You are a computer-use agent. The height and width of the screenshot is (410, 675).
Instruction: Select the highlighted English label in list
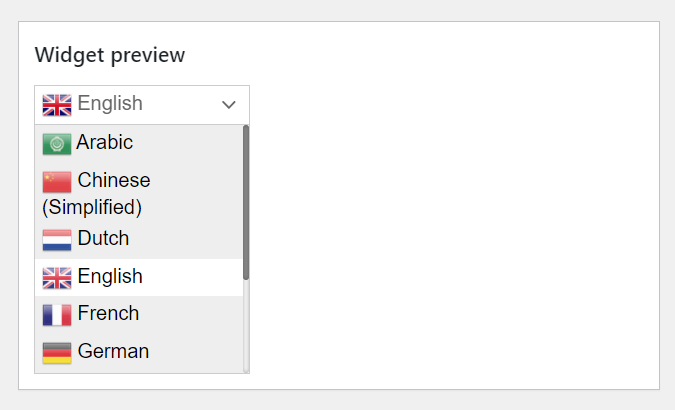coord(110,277)
